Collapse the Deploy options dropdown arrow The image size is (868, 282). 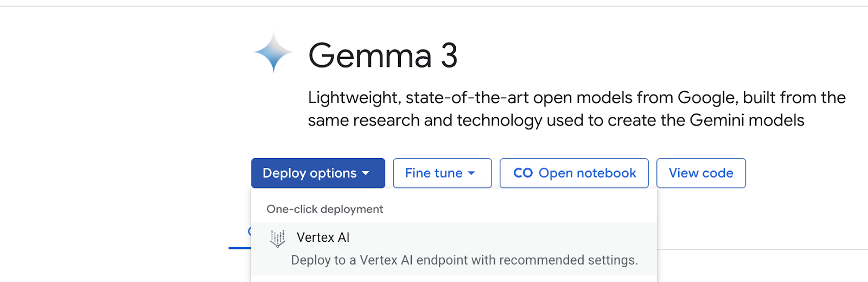(x=366, y=173)
